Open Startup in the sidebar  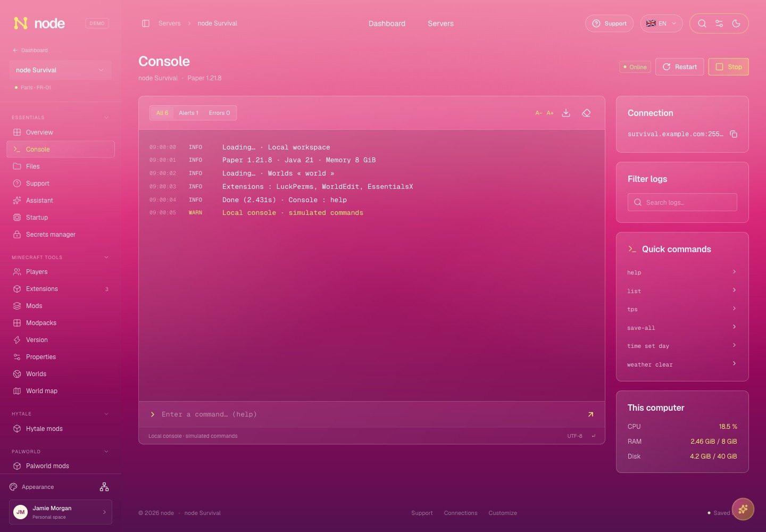(61, 218)
